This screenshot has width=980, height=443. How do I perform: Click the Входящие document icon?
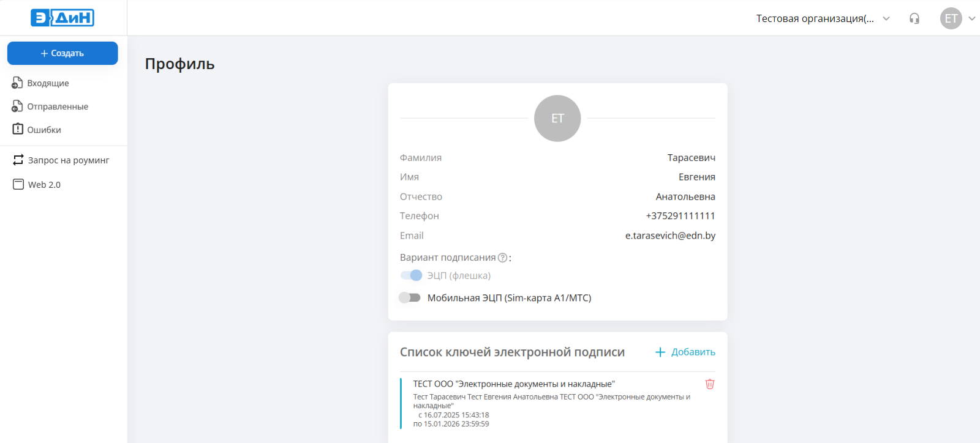(x=17, y=83)
